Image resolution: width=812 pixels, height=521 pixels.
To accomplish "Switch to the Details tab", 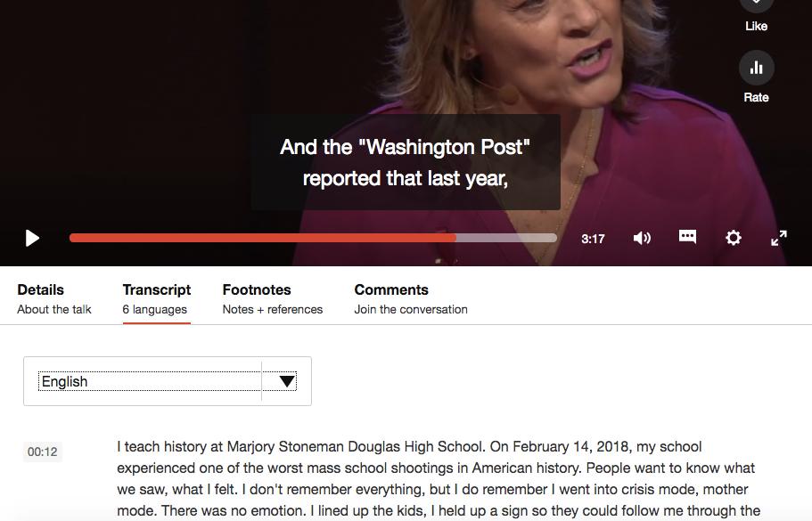I will (x=53, y=299).
